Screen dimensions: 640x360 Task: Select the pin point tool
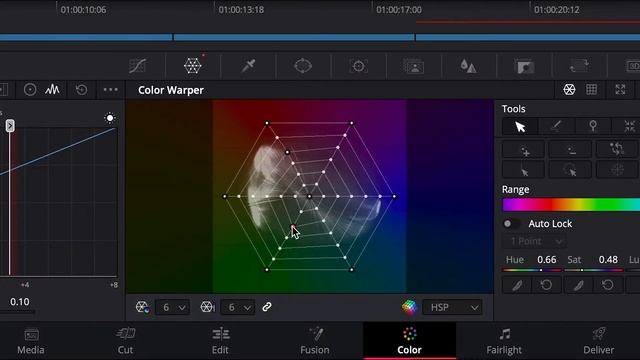coord(593,127)
